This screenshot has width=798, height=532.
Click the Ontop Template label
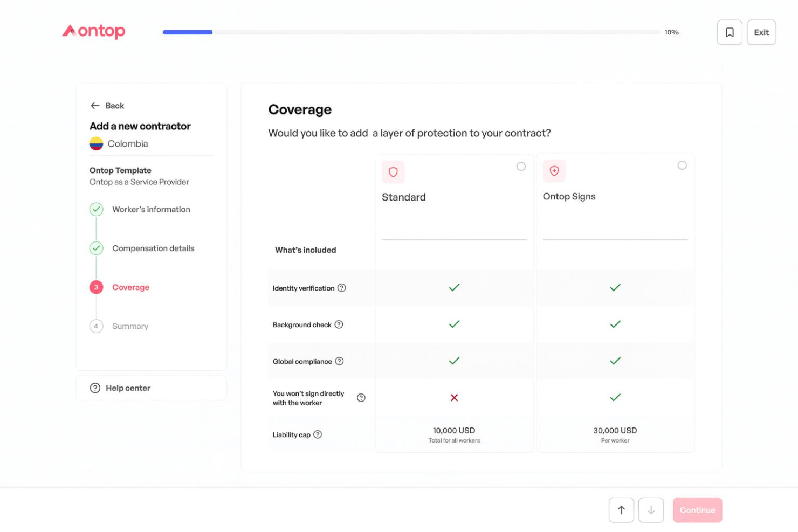pos(120,170)
